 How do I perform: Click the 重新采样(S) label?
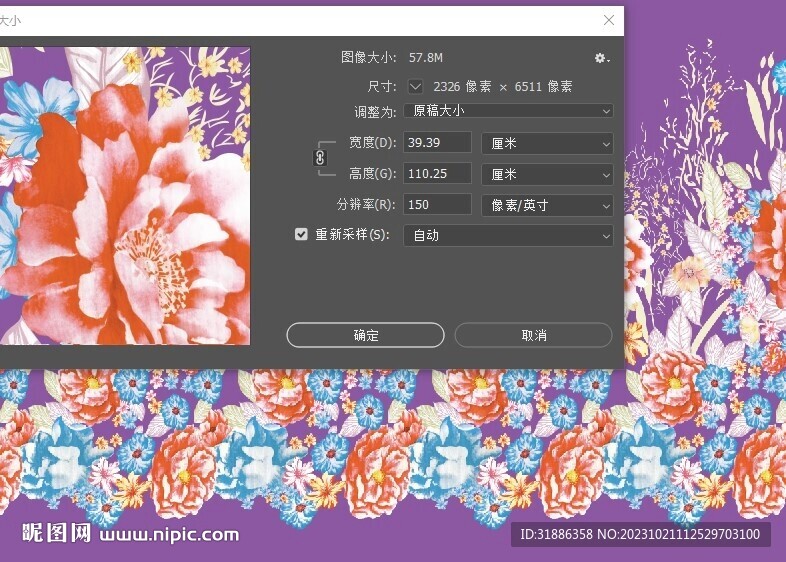coord(352,235)
